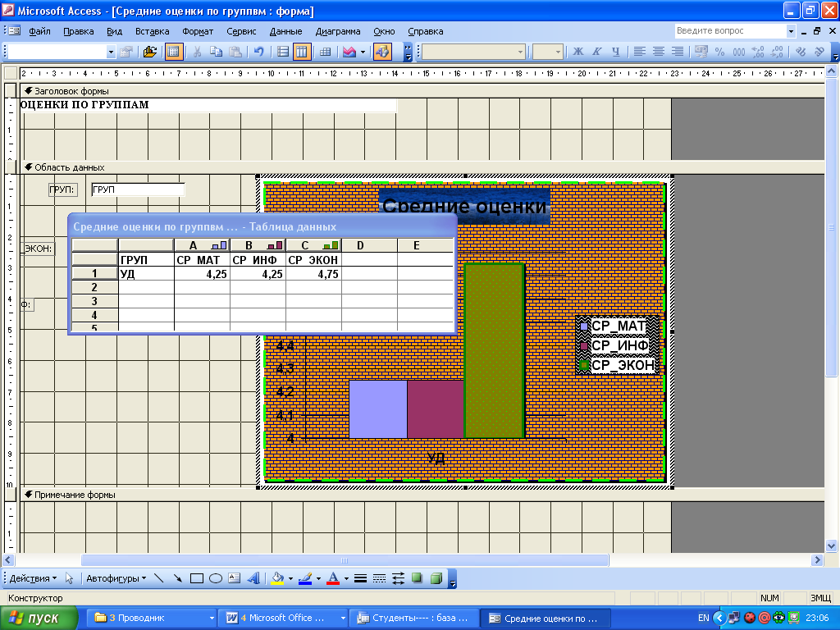Toggle bold (Ж) formatting

[x=577, y=52]
